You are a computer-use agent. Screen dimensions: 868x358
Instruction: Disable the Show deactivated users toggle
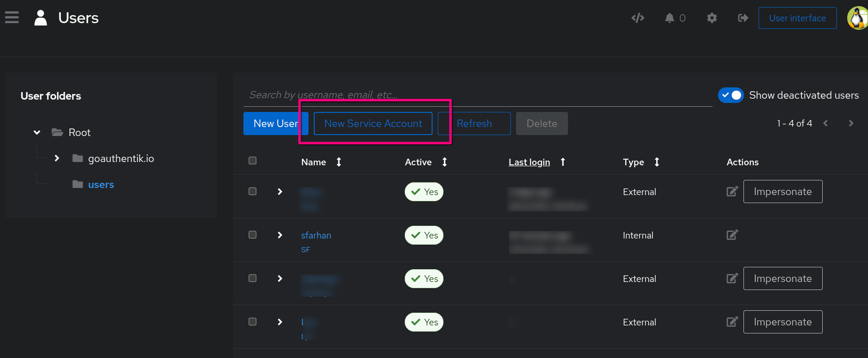coord(731,95)
